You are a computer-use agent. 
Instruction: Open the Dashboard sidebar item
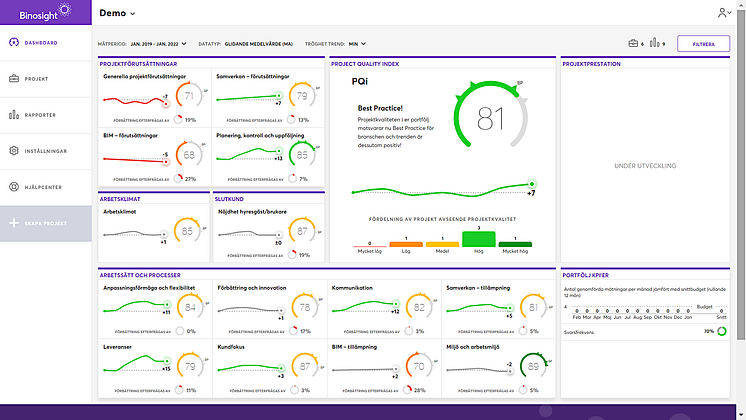[x=46, y=43]
